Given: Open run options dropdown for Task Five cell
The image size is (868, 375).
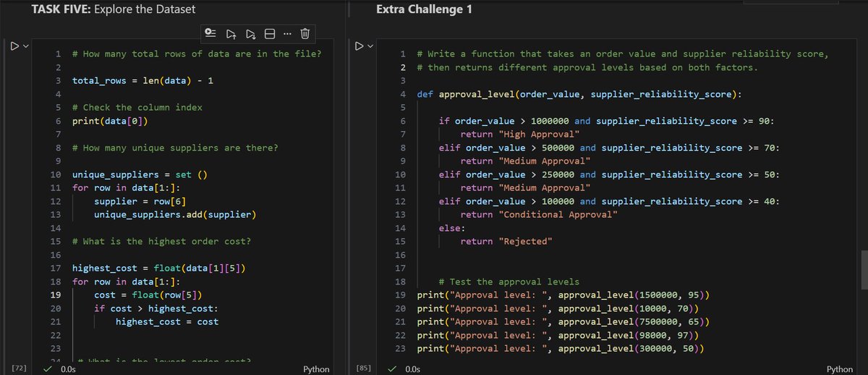Looking at the screenshot, I should click(25, 48).
